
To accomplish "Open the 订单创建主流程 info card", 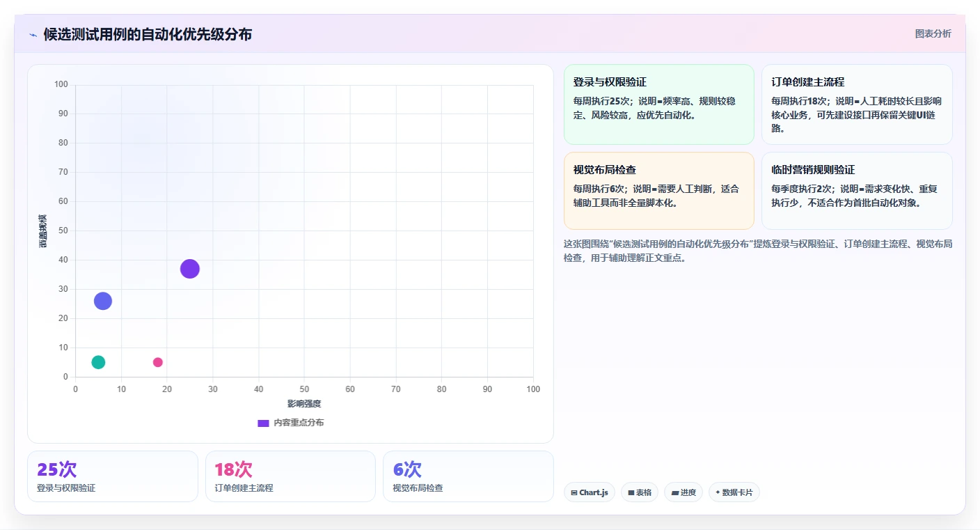I will point(857,104).
